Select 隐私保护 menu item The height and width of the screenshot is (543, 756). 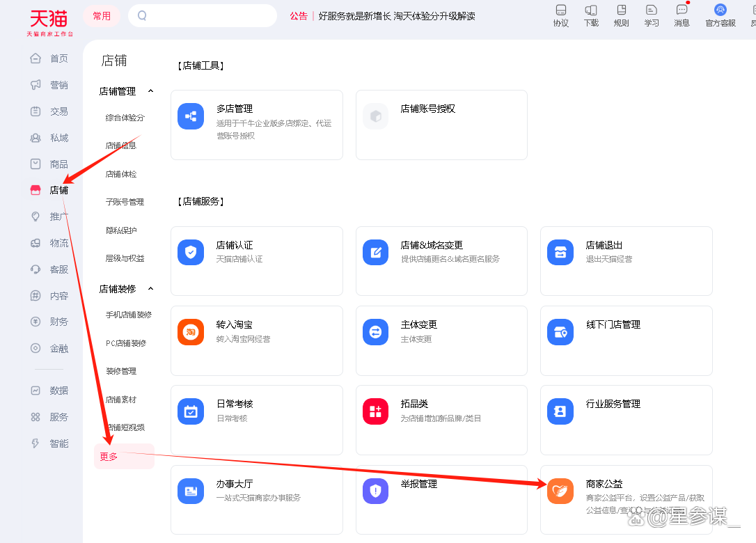(x=121, y=230)
